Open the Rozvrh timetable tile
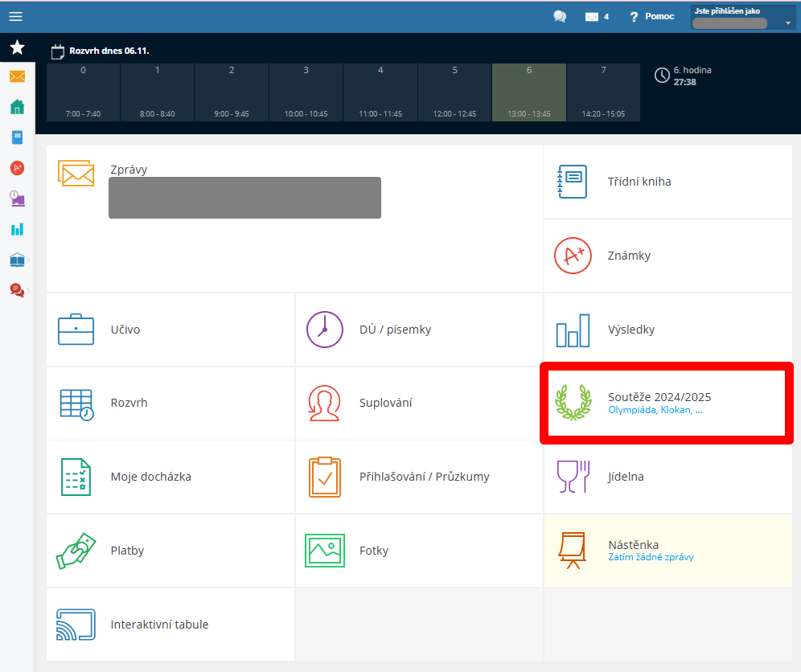The width and height of the screenshot is (801, 672). 170,403
